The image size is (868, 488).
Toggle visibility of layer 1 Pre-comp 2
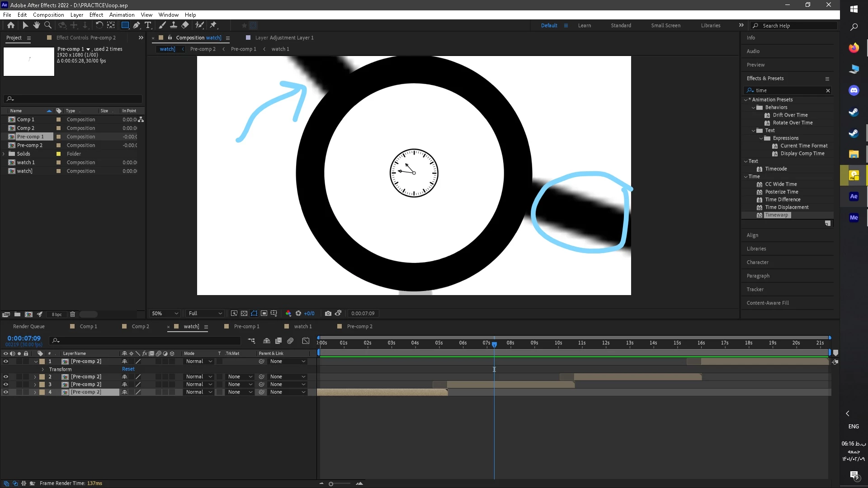5,361
